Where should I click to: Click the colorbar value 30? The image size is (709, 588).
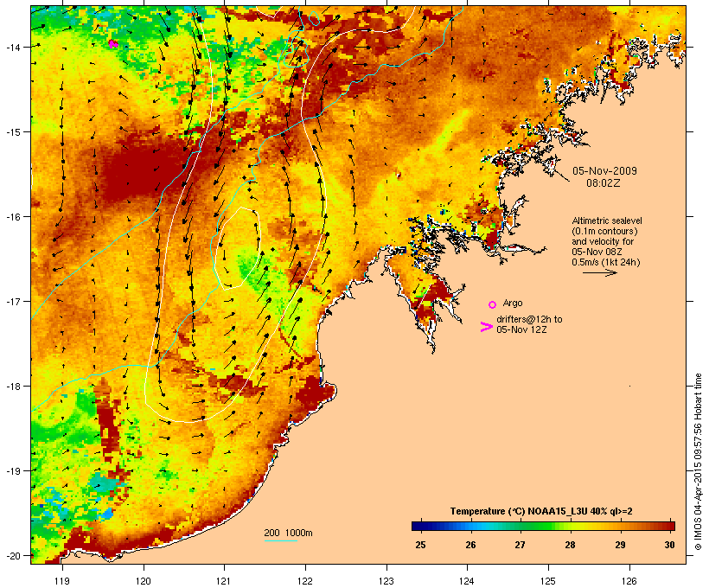(670, 545)
